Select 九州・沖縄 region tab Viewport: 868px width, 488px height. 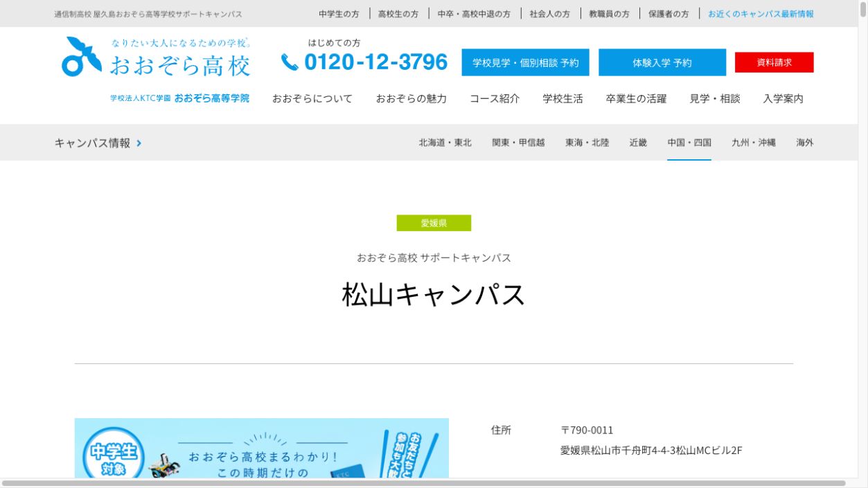click(754, 143)
